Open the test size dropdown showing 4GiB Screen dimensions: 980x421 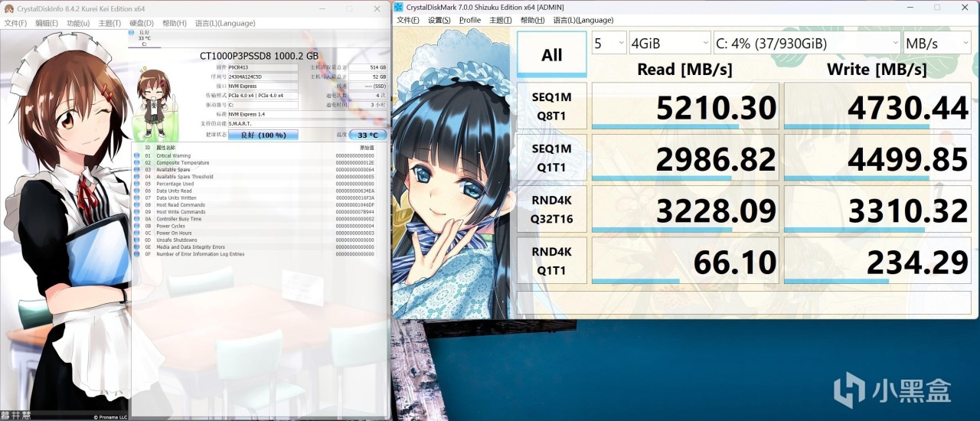pos(669,43)
